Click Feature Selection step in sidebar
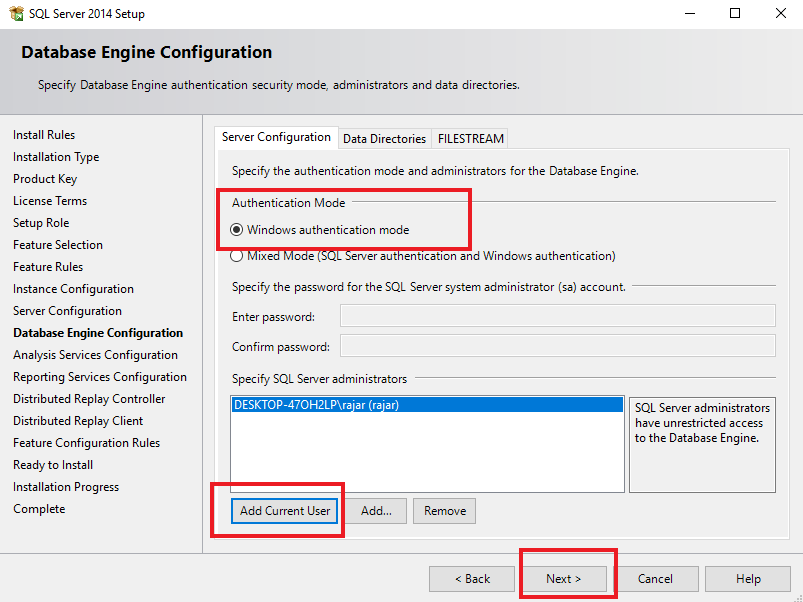This screenshot has height=602, width=803. click(58, 245)
